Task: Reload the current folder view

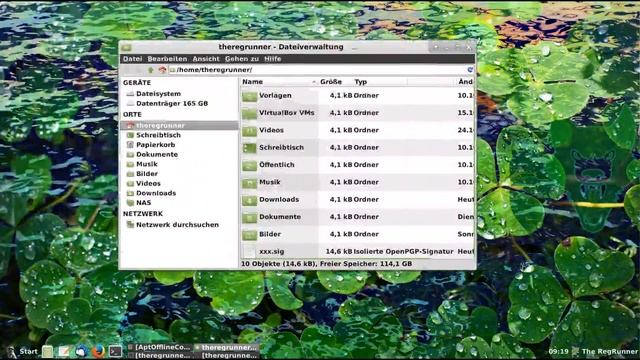Action: [x=470, y=70]
